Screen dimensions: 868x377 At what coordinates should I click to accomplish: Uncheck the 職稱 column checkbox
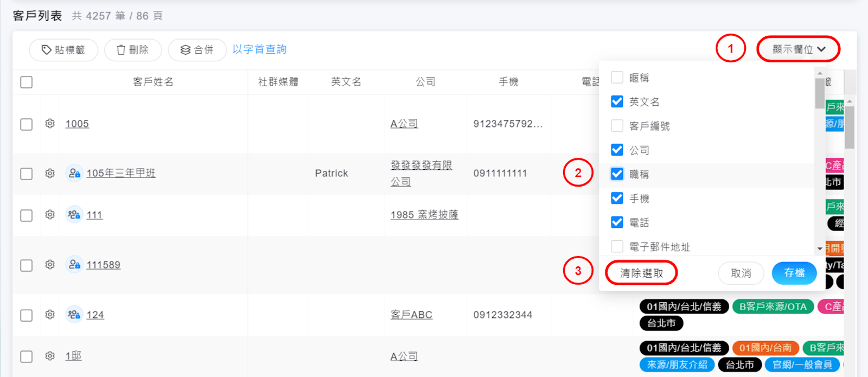pos(617,174)
